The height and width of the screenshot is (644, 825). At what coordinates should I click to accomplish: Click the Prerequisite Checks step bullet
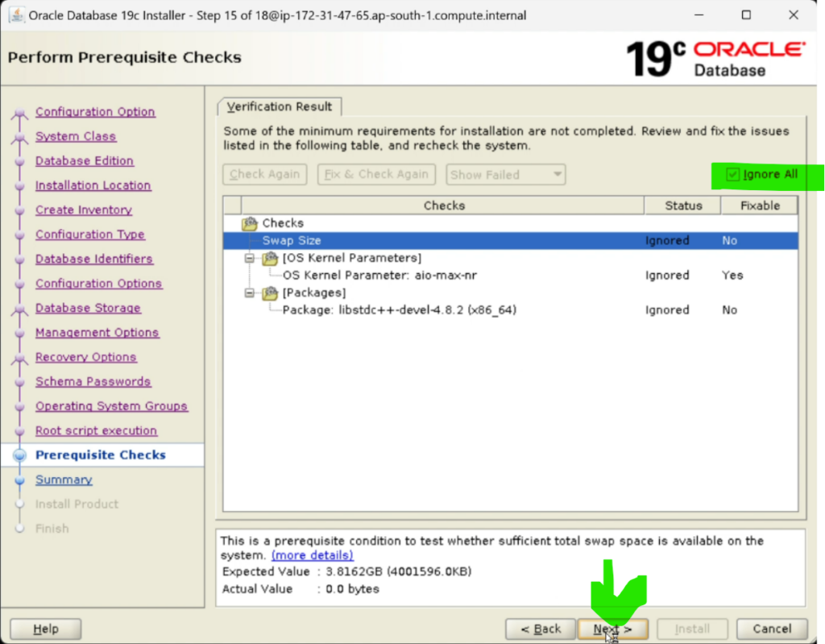click(19, 455)
